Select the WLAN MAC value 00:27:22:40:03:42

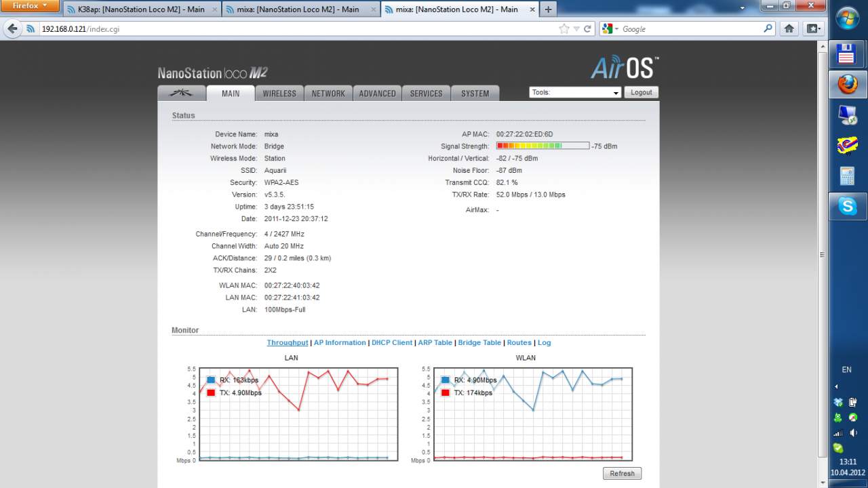(292, 285)
